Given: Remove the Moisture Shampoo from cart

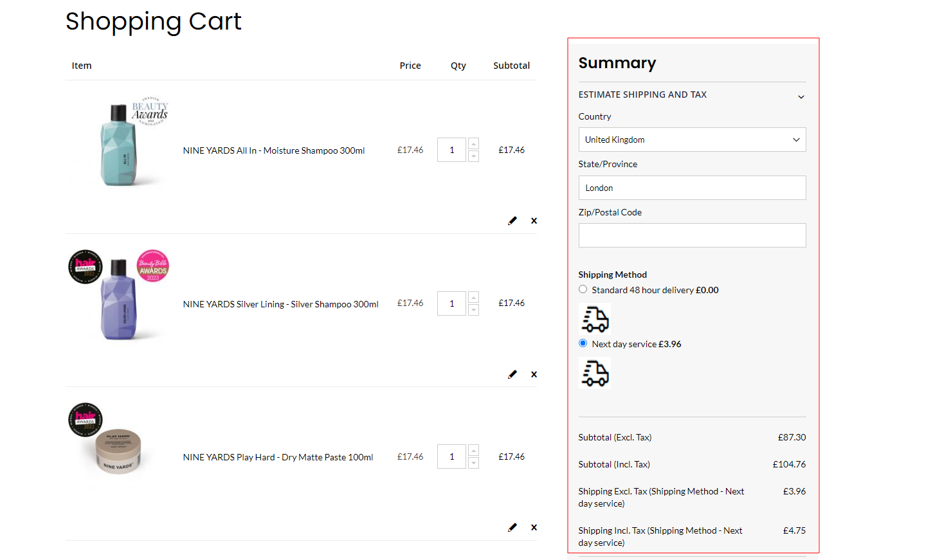Looking at the screenshot, I should [x=534, y=221].
